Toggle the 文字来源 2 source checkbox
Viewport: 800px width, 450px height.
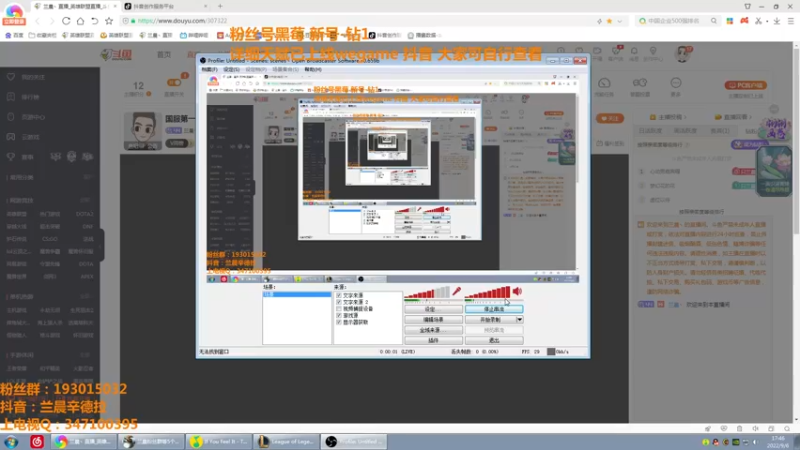pyautogui.click(x=339, y=302)
